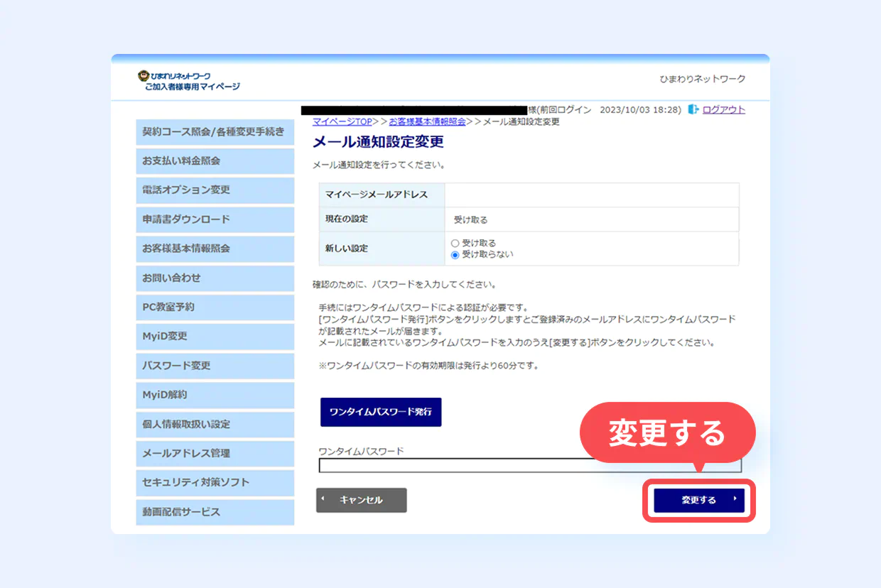This screenshot has height=588, width=881.
Task: Go to お客様基本情報照会 breadcrumb link
Action: (427, 121)
